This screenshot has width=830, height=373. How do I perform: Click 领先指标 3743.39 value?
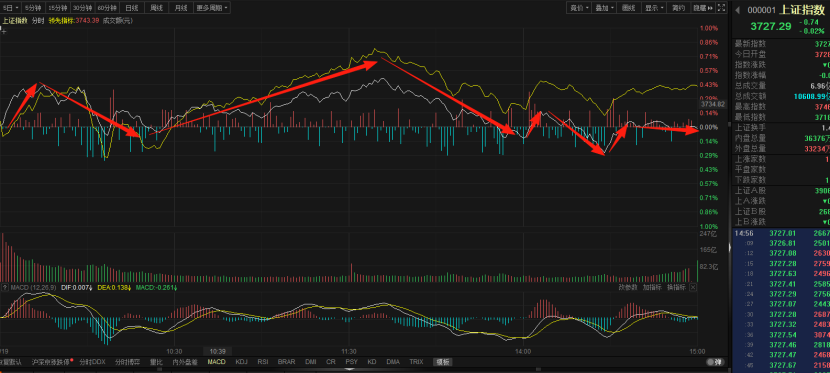[74, 21]
